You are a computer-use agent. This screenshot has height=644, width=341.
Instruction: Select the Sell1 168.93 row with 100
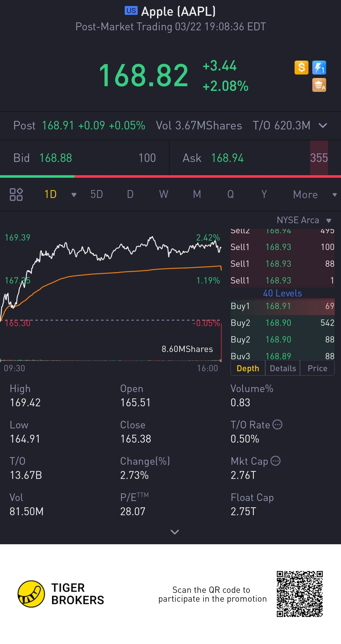282,247
